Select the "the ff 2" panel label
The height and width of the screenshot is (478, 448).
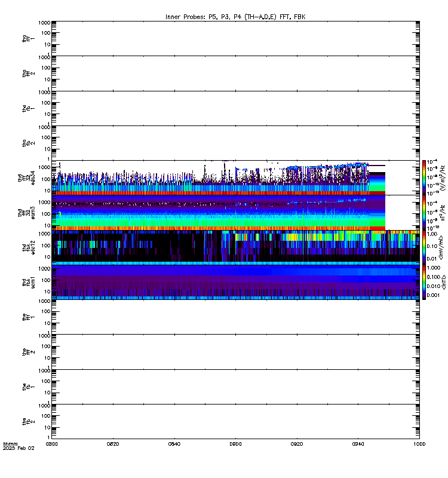coord(28,352)
